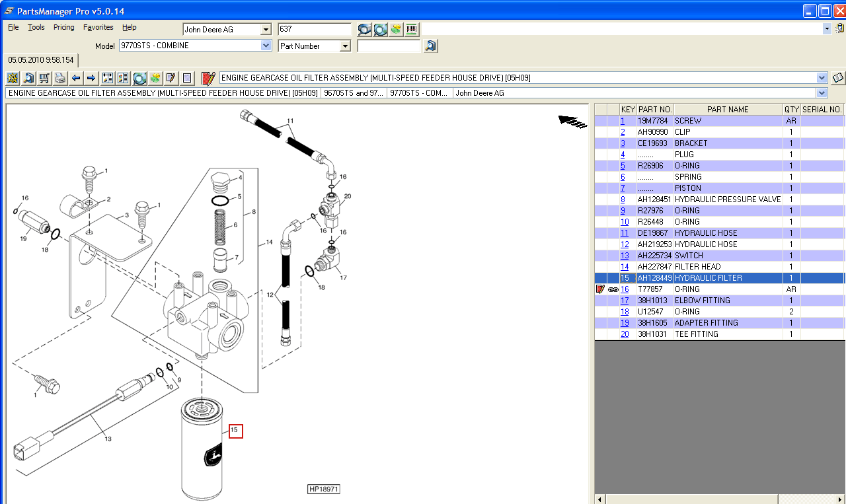
Task: Follow key link 8 for HYDRAULIC PRESSURE VALVE
Action: click(x=623, y=199)
